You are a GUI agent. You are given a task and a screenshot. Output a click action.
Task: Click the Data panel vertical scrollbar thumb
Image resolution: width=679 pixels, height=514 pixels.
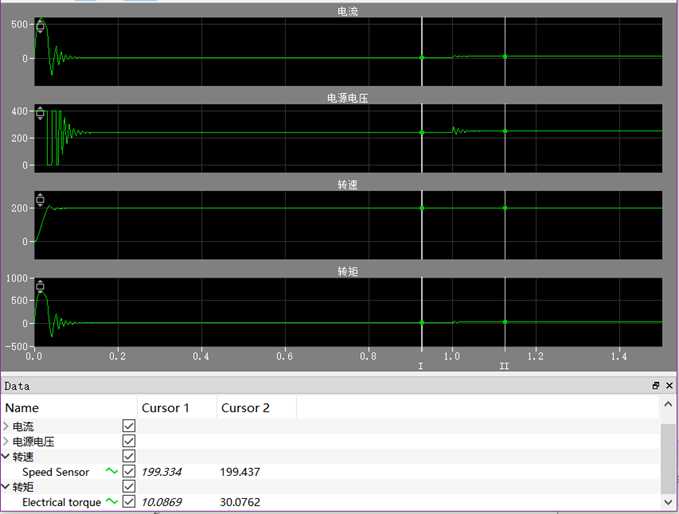668,459
